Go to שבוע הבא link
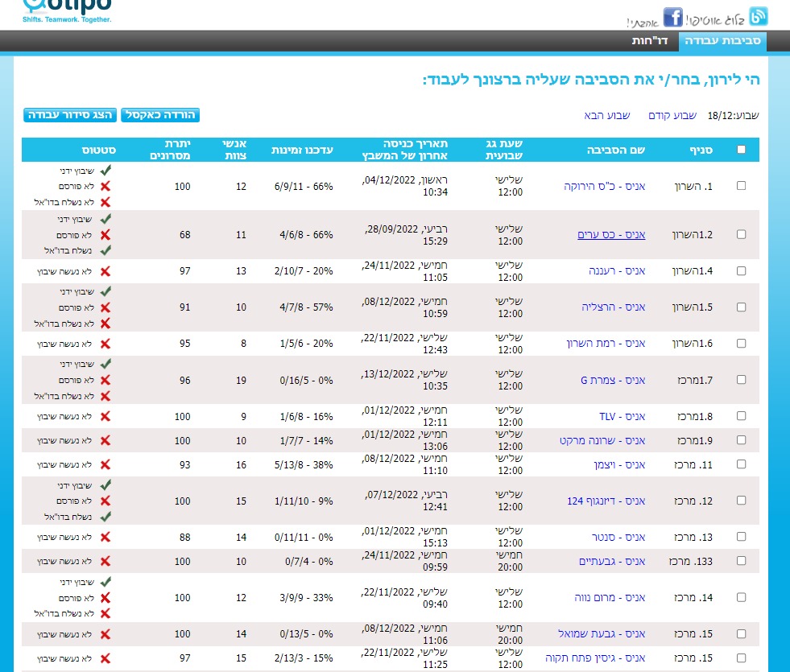The width and height of the screenshot is (790, 672). 607,116
